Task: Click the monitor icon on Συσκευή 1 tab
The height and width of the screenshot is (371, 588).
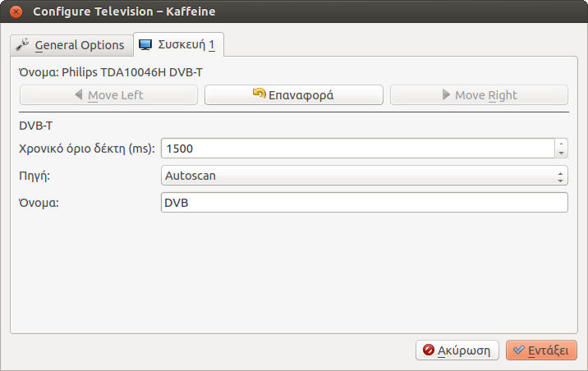Action: click(x=145, y=44)
